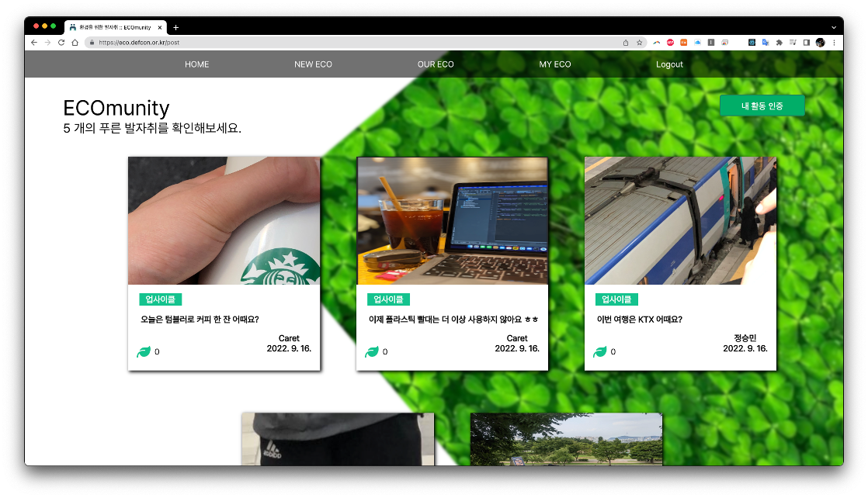Image resolution: width=868 pixels, height=498 pixels.
Task: Click the address bar URL field
Action: click(354, 43)
